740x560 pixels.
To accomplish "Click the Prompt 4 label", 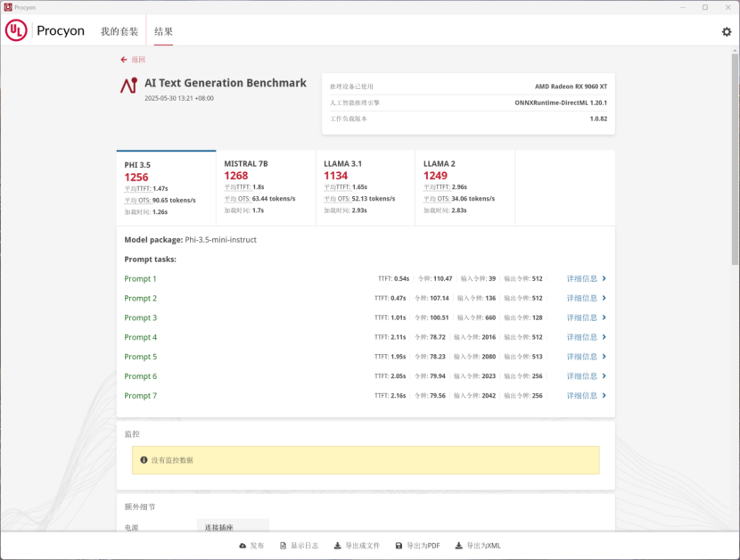I will 140,337.
